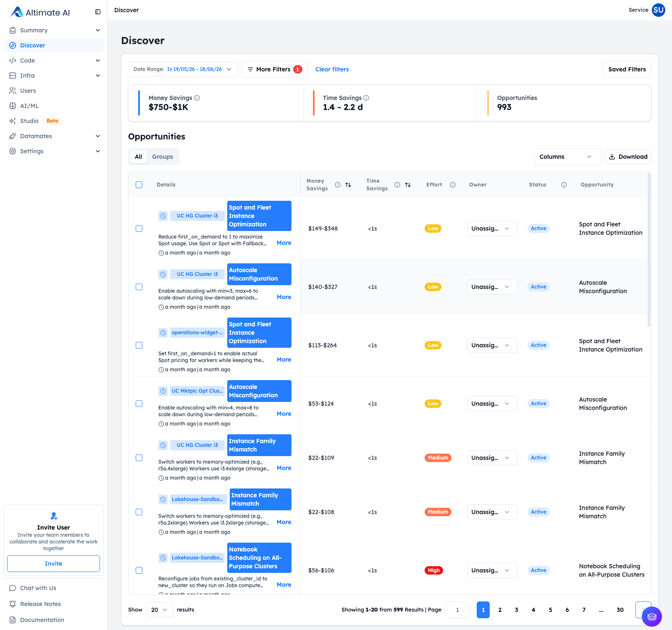Click the Infra server icon
The image size is (672, 630).
pos(13,76)
